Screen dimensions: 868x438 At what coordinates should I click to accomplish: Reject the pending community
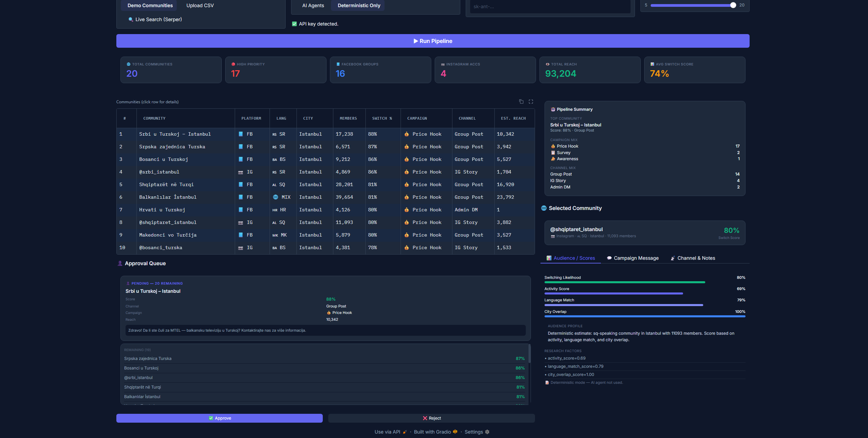[x=432, y=418]
